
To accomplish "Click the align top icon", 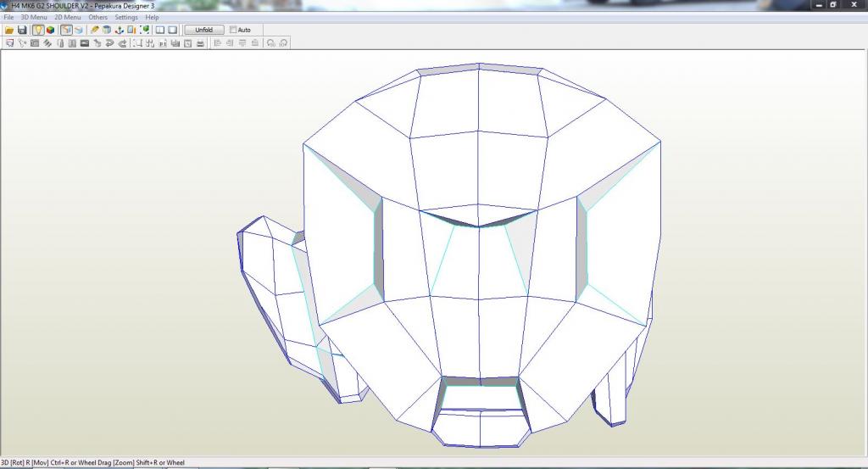I will [242, 43].
